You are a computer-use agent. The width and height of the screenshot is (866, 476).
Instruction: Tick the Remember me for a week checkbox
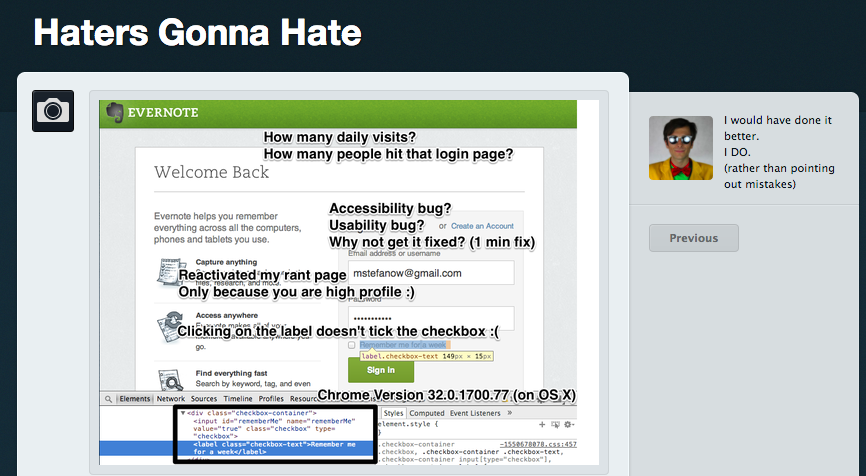click(x=351, y=345)
